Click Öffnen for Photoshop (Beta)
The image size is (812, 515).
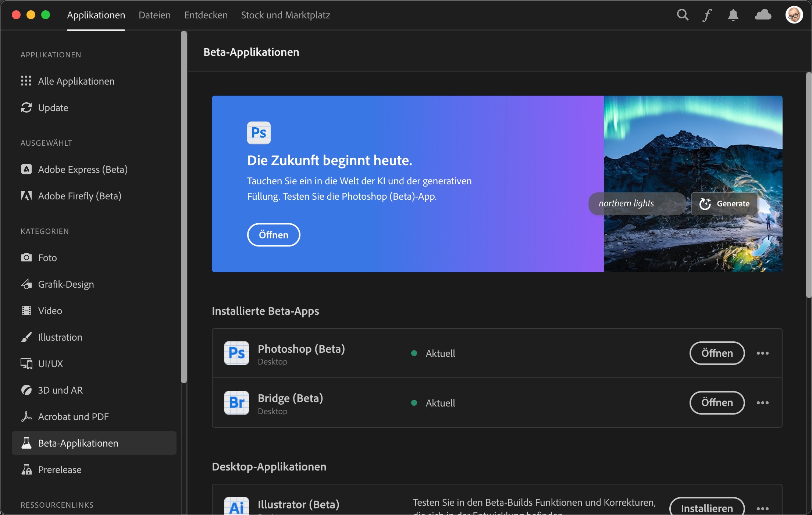[x=717, y=353]
